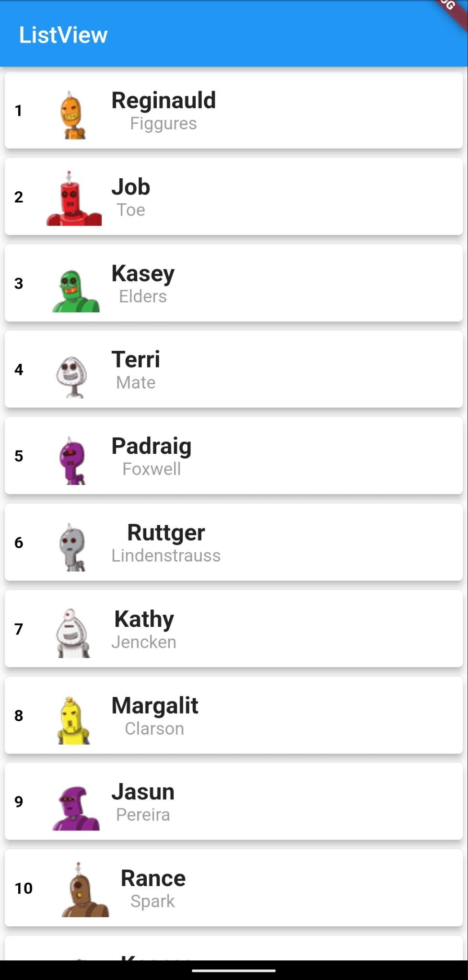Select the gray robot avatar for Ruttger
The height and width of the screenshot is (980, 468).
pos(72,547)
